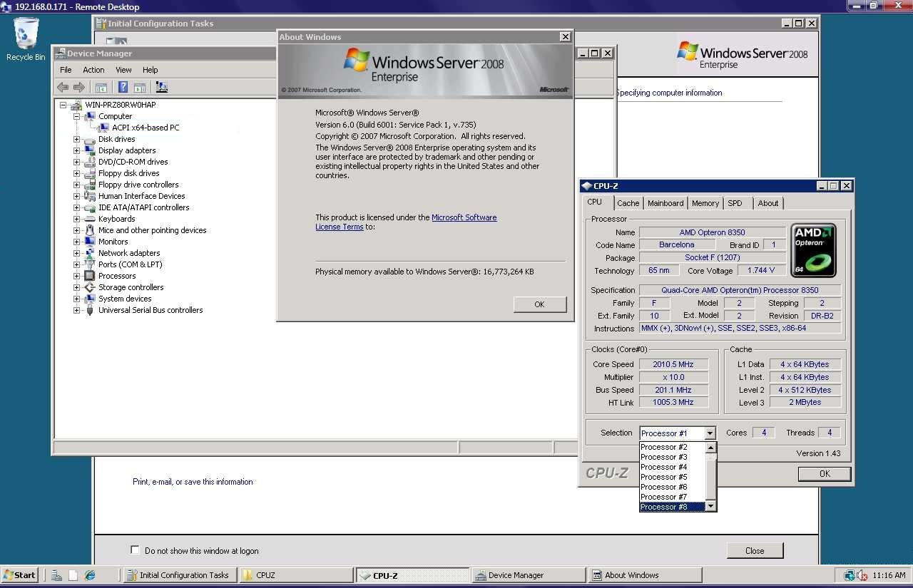Image resolution: width=913 pixels, height=588 pixels.
Task: Select IDE ATA/ATAPI controllers tree item
Action: tap(144, 207)
